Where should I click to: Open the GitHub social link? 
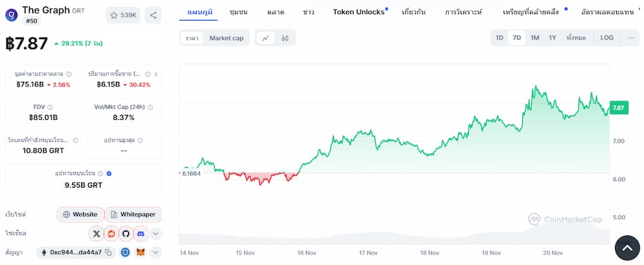coord(126,233)
